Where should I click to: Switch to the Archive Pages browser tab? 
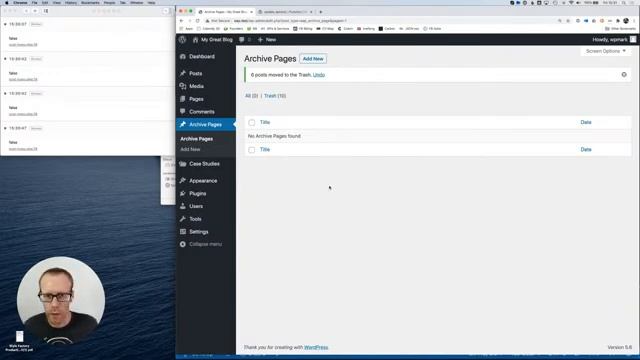click(x=225, y=12)
